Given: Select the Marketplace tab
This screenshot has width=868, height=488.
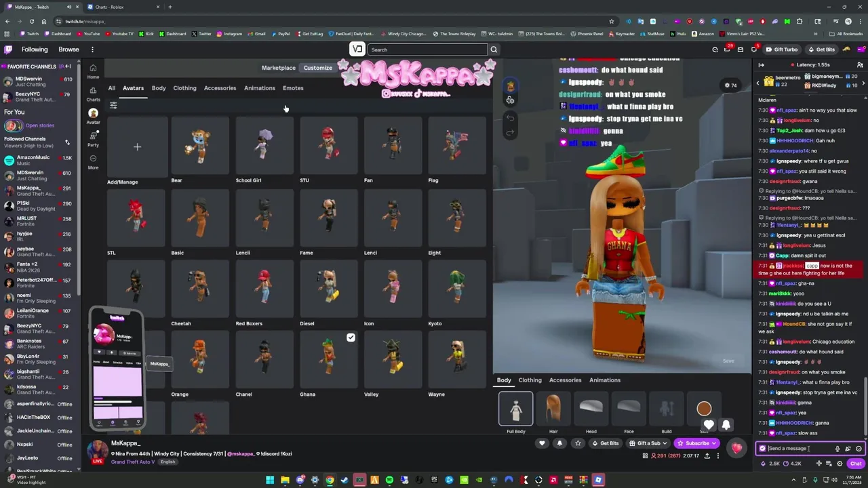Looking at the screenshot, I should point(278,68).
